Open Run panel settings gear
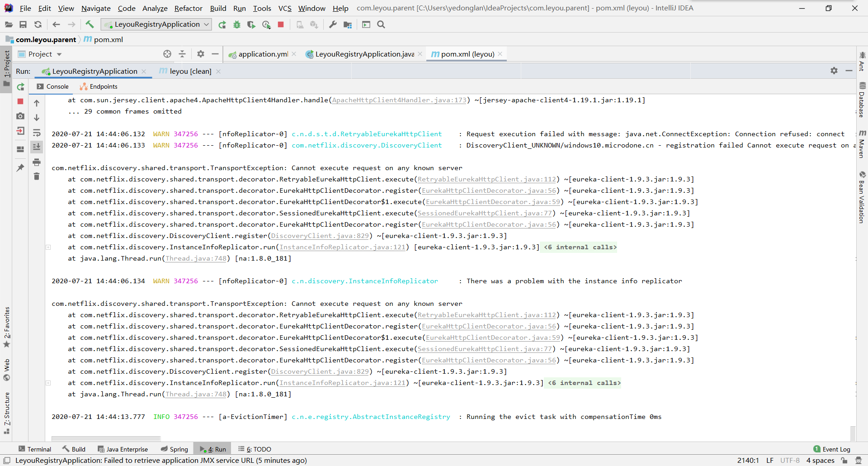This screenshot has width=868, height=466. coord(834,71)
